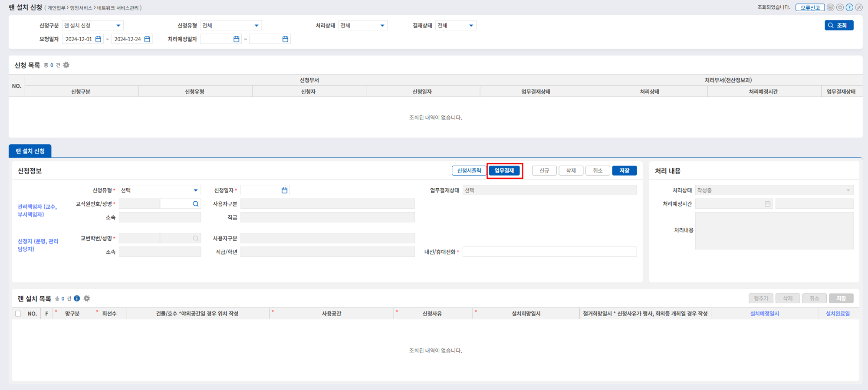Open the 신청일자 calendar picker
Image resolution: width=868 pixels, height=390 pixels.
point(284,190)
